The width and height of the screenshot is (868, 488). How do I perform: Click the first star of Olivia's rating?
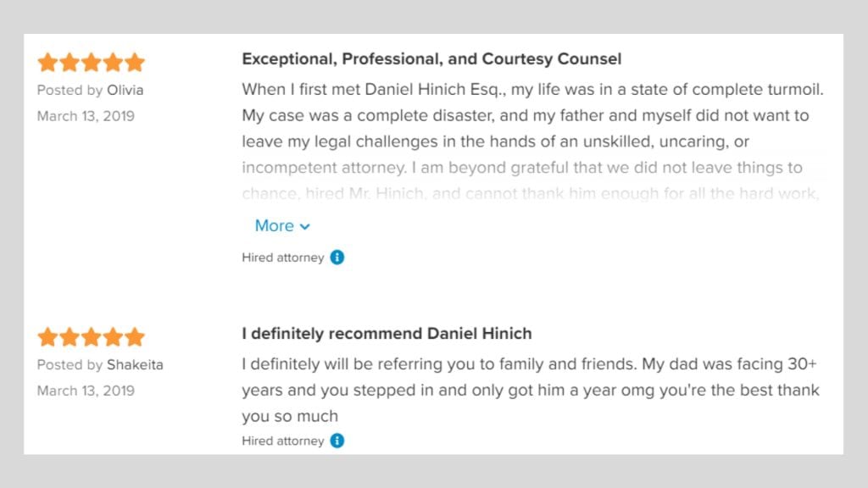tap(47, 63)
